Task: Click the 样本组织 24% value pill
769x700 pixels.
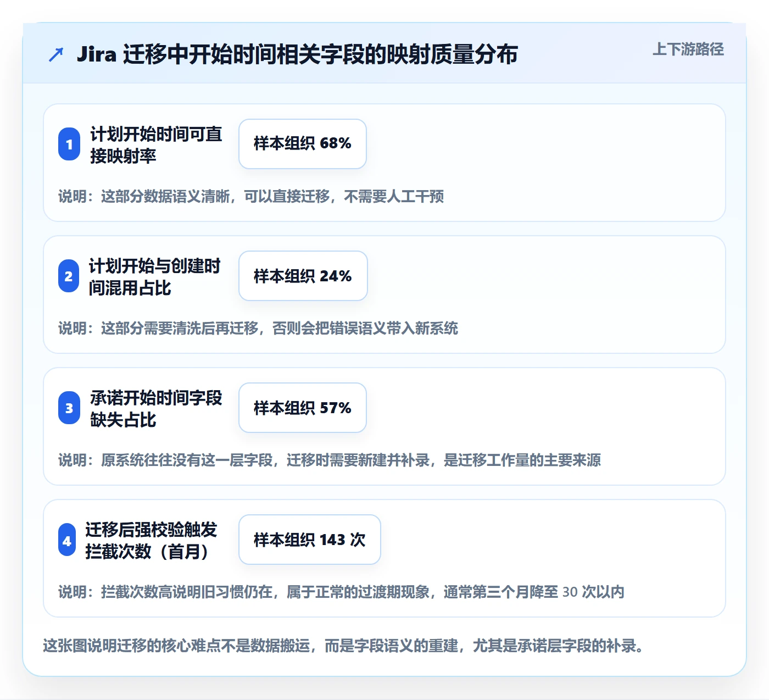Action: pos(303,276)
